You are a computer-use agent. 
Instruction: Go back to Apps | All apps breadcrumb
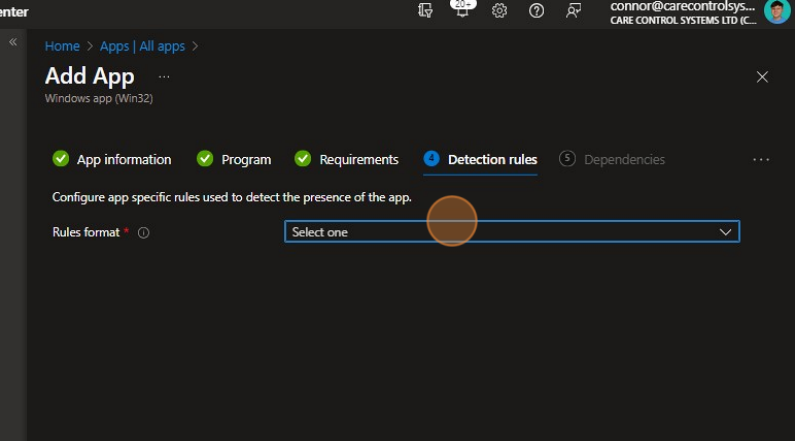[142, 46]
